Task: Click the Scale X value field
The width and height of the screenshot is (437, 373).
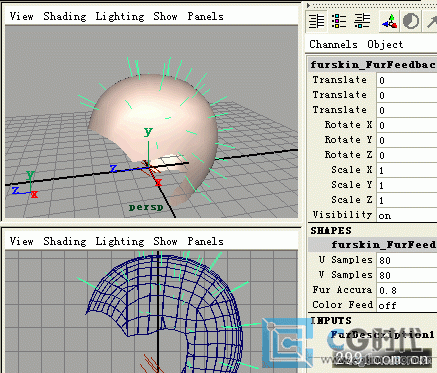Action: 407,170
